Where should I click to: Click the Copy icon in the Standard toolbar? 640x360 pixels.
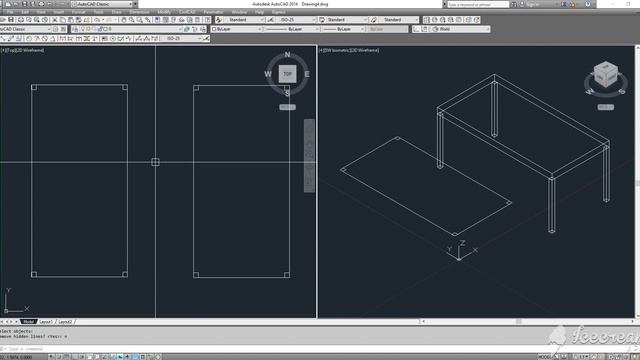(x=62, y=20)
